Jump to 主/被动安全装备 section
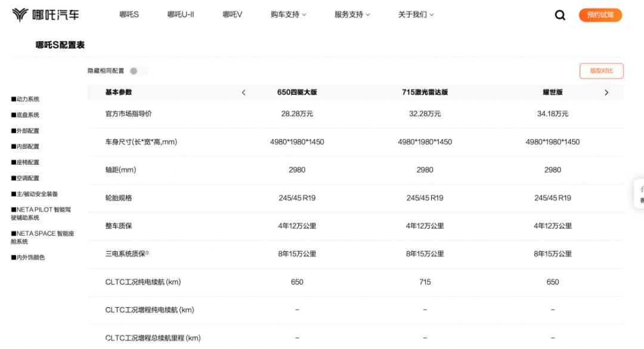The width and height of the screenshot is (644, 349). [35, 194]
